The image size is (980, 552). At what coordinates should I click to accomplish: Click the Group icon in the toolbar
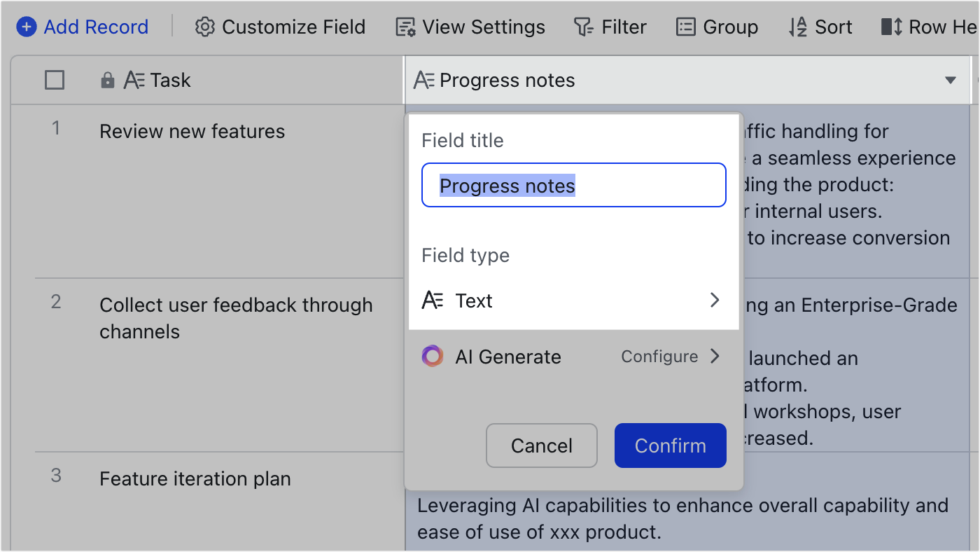687,27
